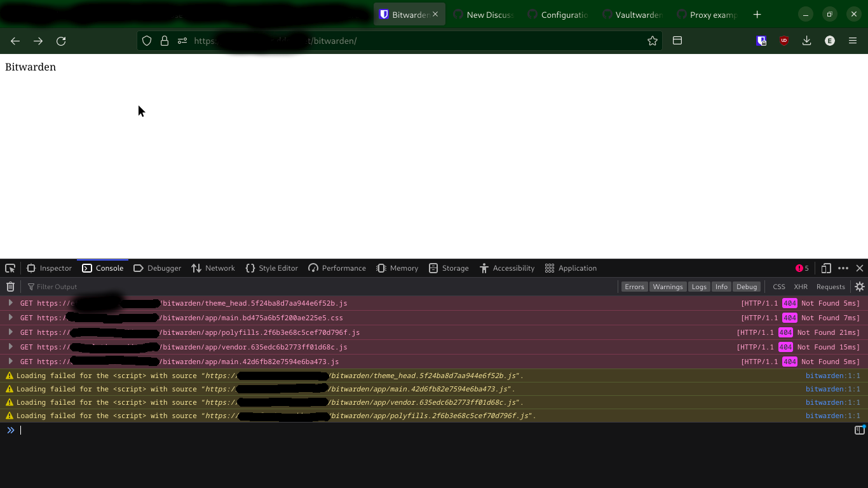Image resolution: width=868 pixels, height=488 pixels.
Task: Open the tracking protection shield
Action: (x=147, y=41)
